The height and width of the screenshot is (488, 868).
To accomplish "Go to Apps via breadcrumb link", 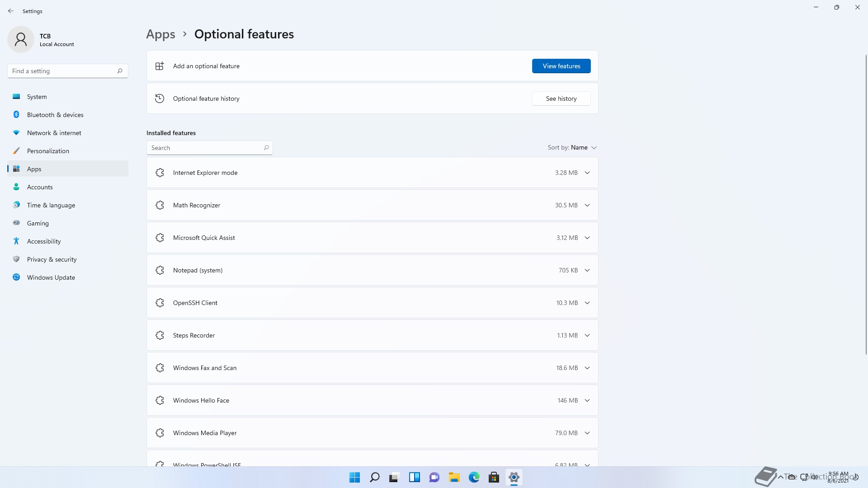I will pyautogui.click(x=160, y=34).
